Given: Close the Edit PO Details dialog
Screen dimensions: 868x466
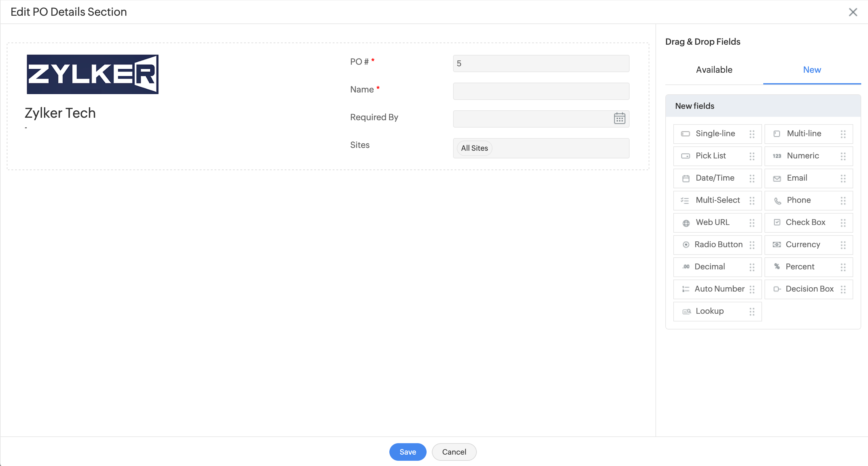Looking at the screenshot, I should [x=853, y=12].
